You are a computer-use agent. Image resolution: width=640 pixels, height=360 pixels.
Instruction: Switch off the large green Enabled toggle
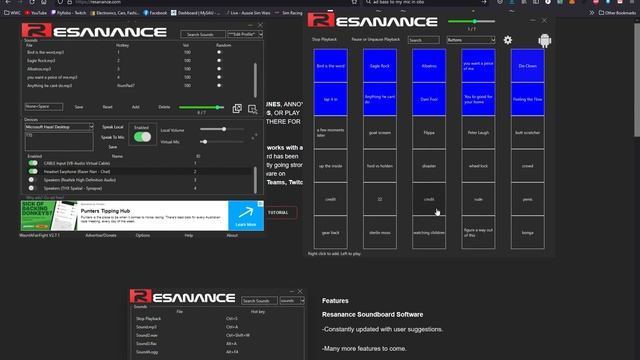click(142, 137)
